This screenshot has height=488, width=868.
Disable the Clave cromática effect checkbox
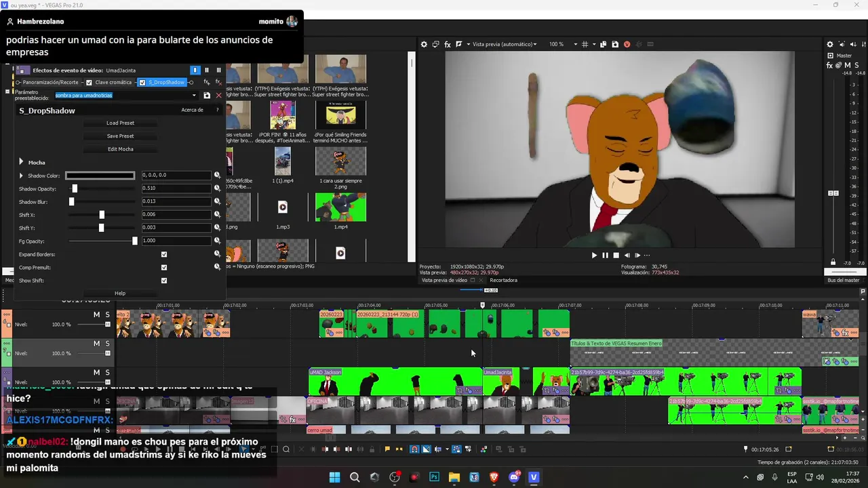pos(89,83)
